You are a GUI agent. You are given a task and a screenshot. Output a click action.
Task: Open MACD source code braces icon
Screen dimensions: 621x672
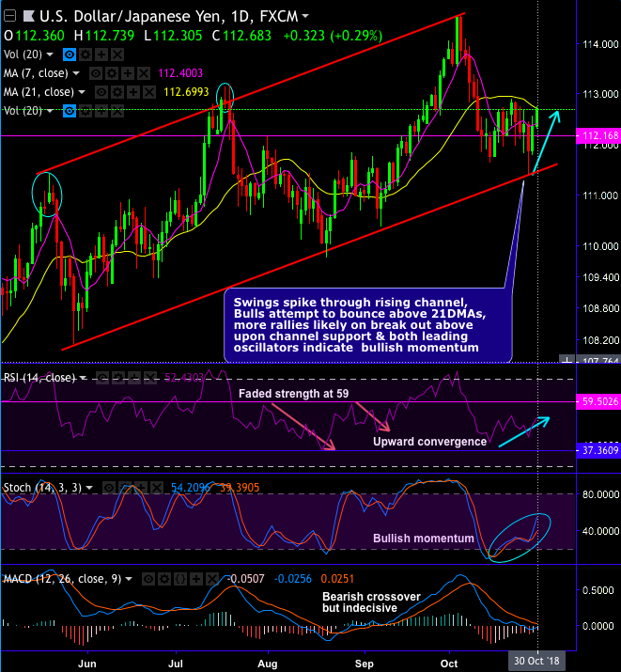pos(180,580)
